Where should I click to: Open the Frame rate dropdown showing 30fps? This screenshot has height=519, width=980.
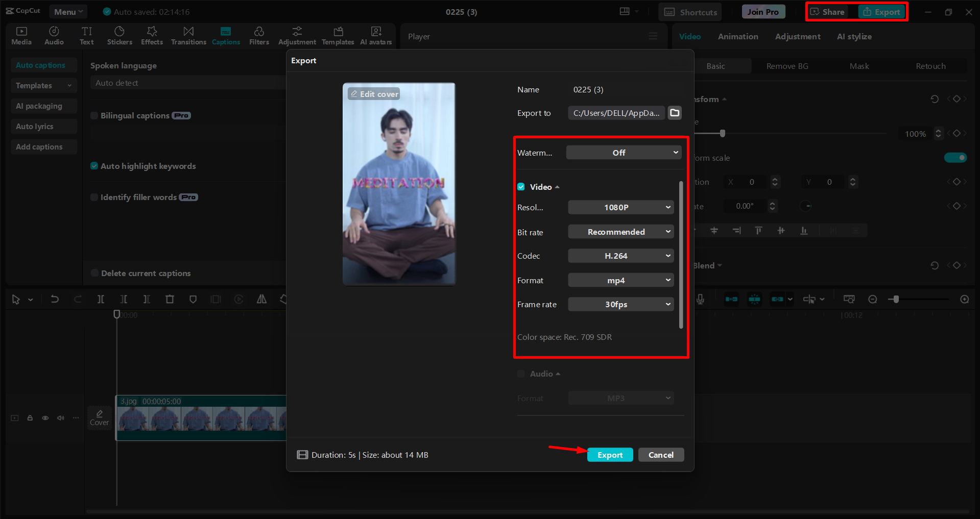pyautogui.click(x=620, y=304)
